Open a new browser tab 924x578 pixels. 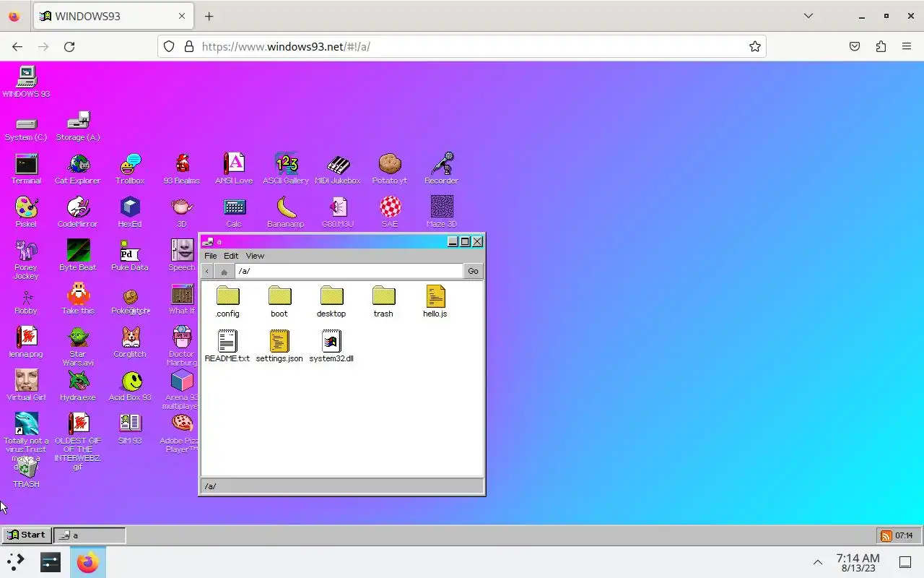click(209, 16)
